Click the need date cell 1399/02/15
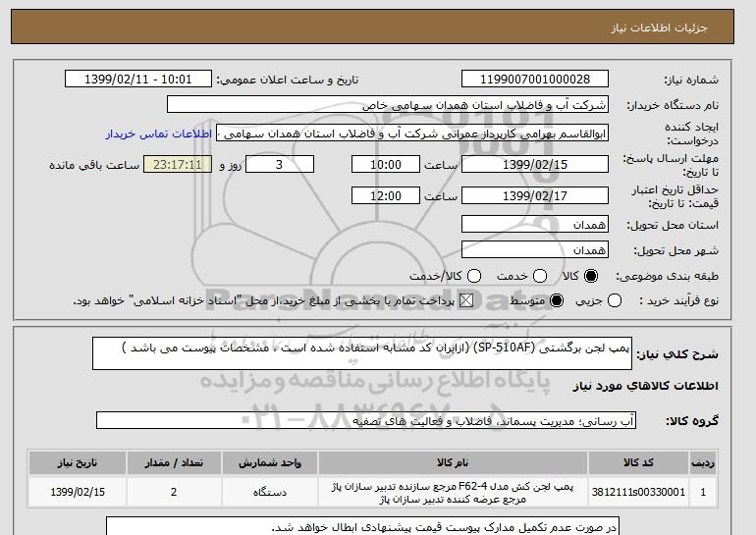756x535 pixels. (x=78, y=492)
